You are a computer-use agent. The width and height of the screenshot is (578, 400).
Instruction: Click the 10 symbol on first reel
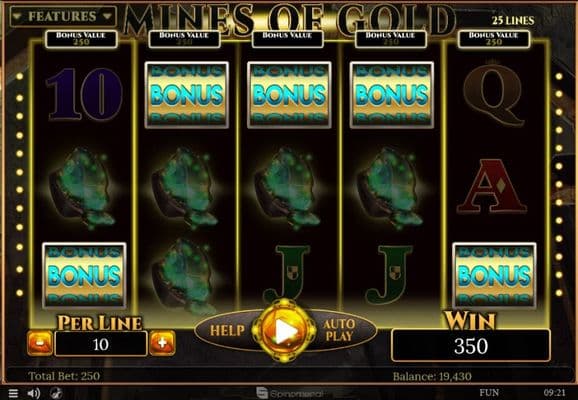pos(84,94)
